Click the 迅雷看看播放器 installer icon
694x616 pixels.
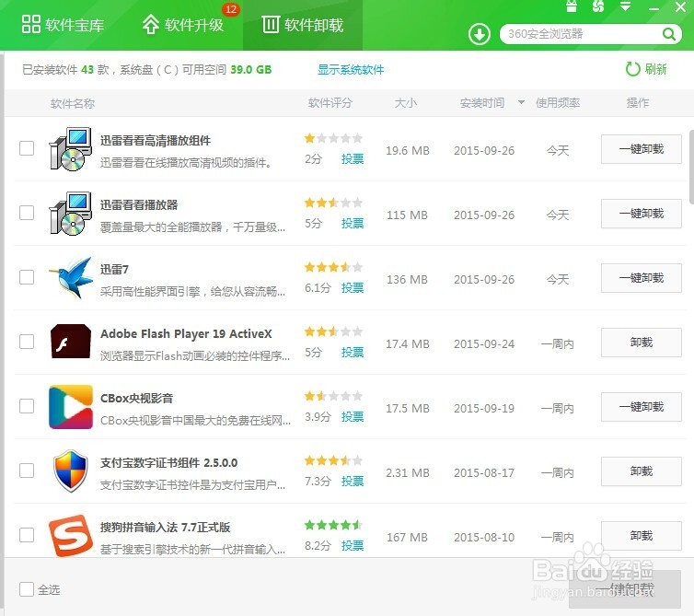coord(70,214)
